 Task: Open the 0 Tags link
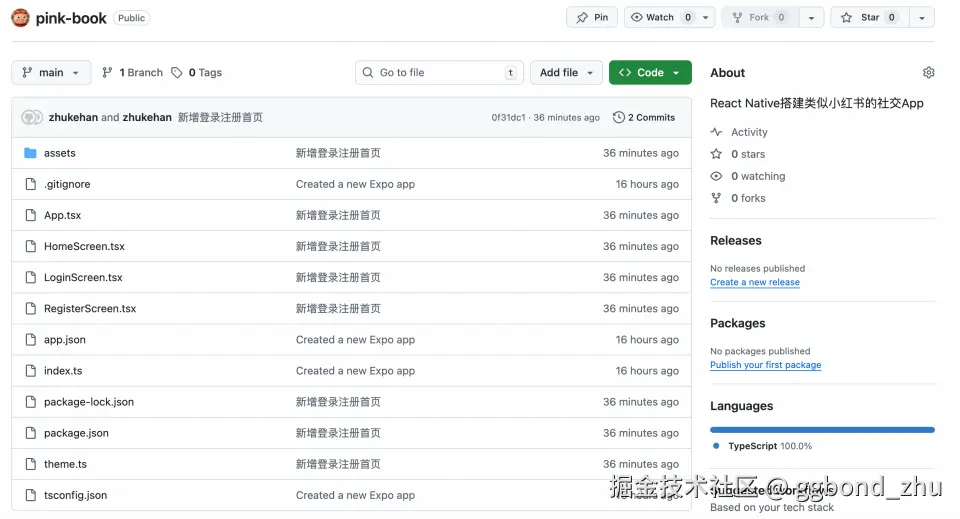click(x=197, y=72)
